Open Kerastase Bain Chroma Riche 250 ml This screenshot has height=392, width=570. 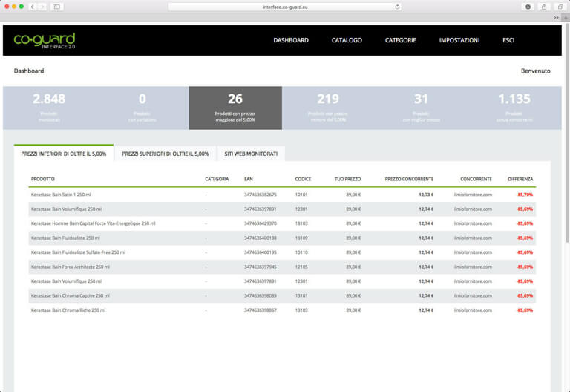(x=68, y=310)
